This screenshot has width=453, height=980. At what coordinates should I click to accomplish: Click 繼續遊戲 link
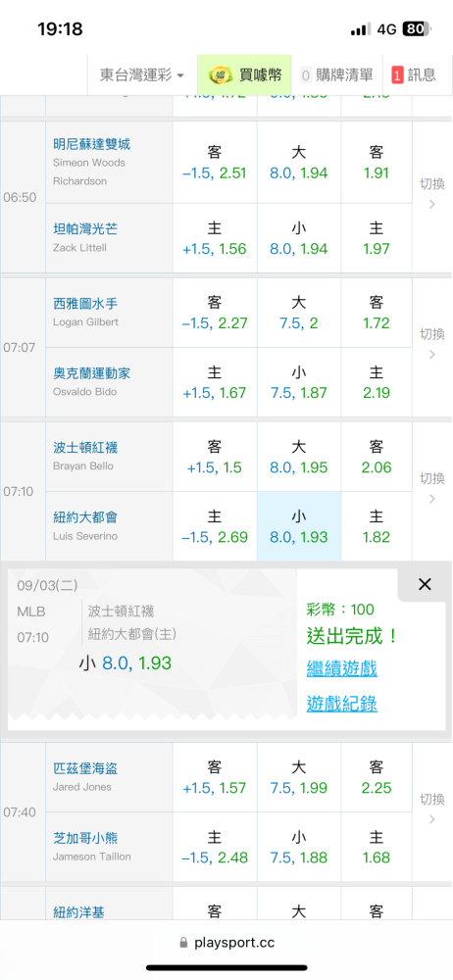click(341, 668)
